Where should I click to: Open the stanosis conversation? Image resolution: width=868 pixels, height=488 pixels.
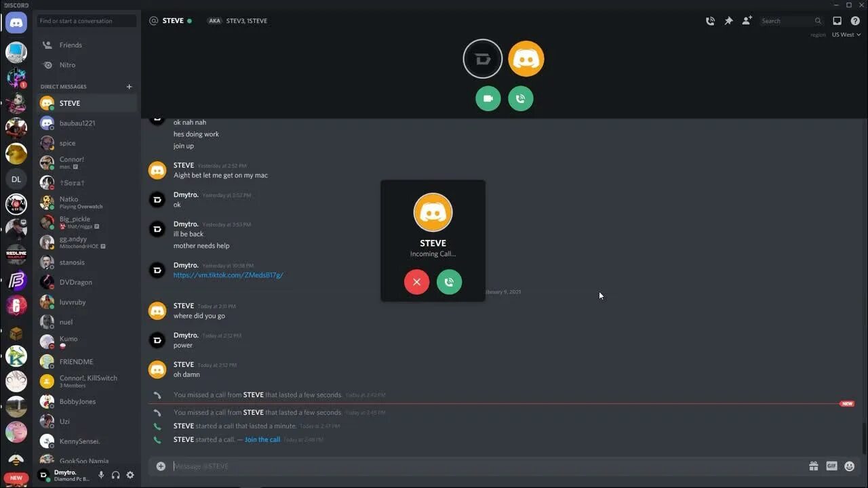(87, 262)
